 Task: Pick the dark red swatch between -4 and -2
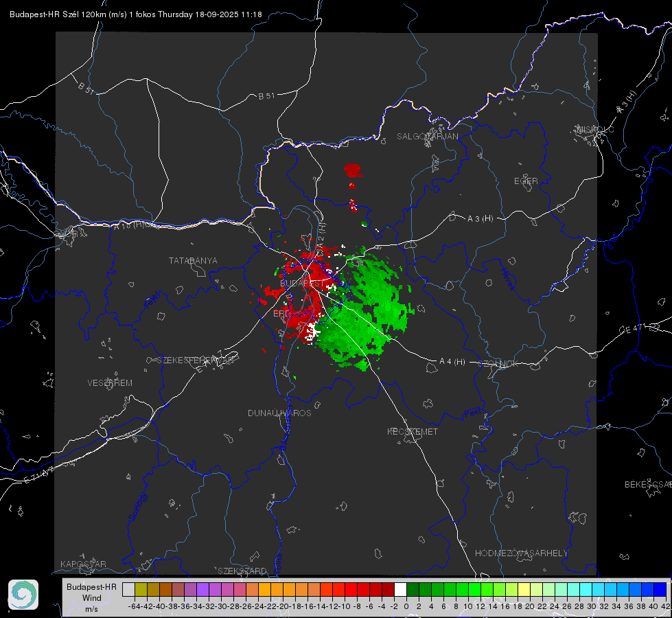click(389, 589)
